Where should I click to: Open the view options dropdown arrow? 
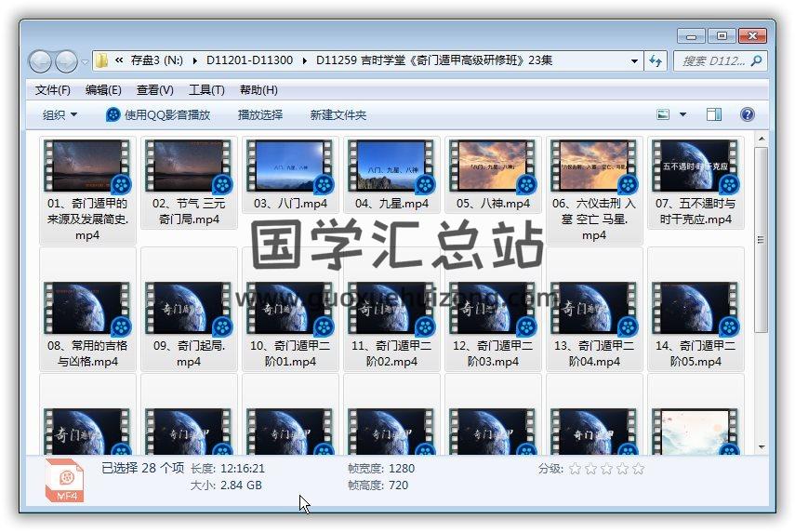click(682, 114)
